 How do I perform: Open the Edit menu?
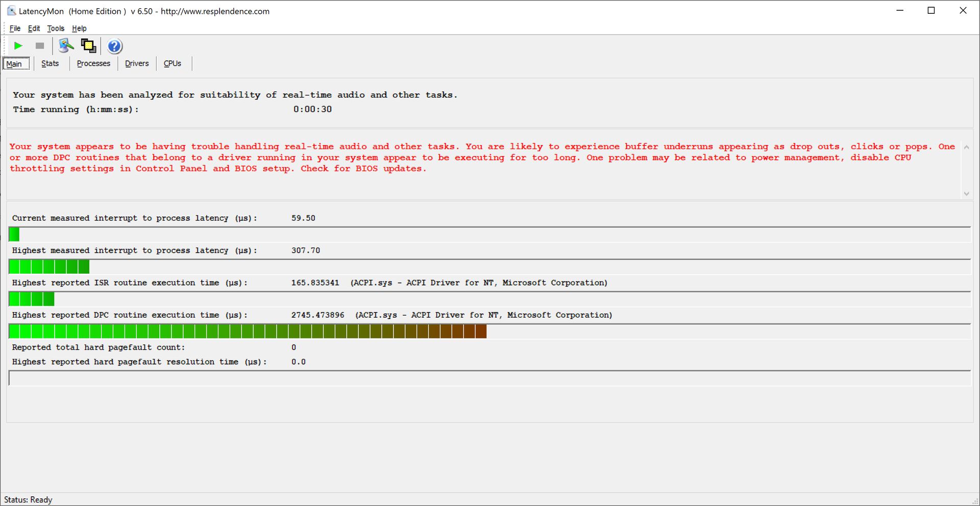(x=34, y=29)
